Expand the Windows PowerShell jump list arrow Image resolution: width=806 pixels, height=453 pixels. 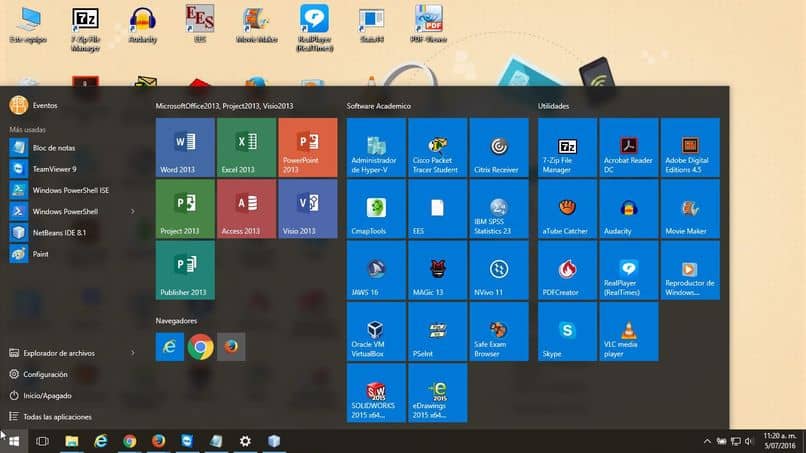point(133,211)
